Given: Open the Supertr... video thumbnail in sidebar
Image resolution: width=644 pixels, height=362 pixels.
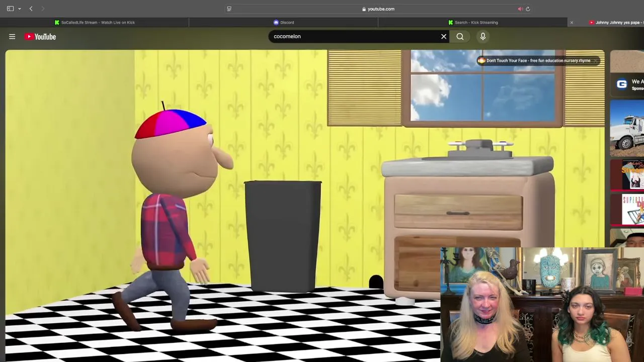Looking at the screenshot, I should click(627, 209).
